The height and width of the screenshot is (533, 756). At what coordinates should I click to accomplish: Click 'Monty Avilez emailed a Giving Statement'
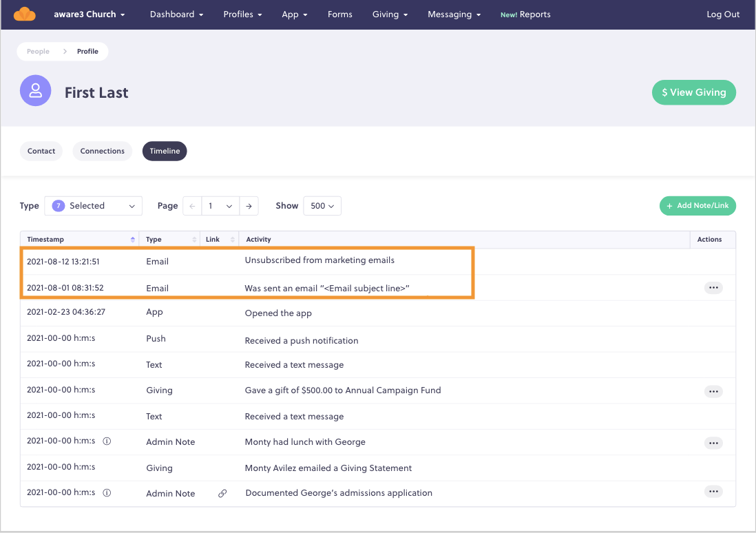click(328, 468)
